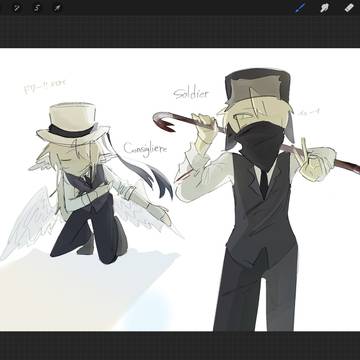360x360 pixels.
Task: Activate the Transform arrow tool
Action: click(x=58, y=7)
